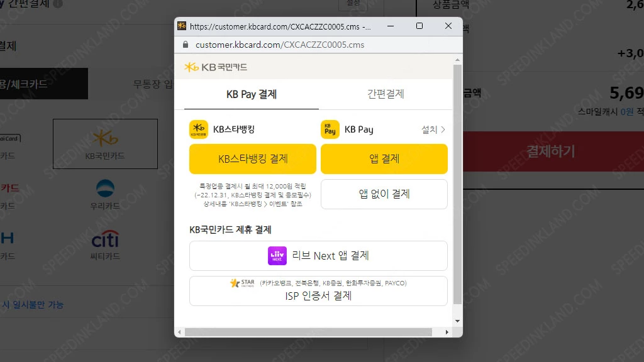Minimize the KB card popup window
644x362 pixels.
click(391, 26)
